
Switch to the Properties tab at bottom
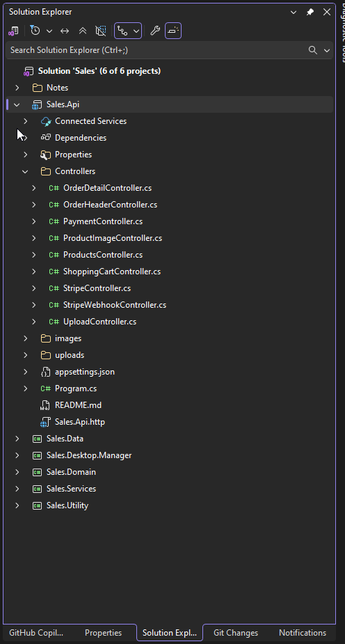104,633
